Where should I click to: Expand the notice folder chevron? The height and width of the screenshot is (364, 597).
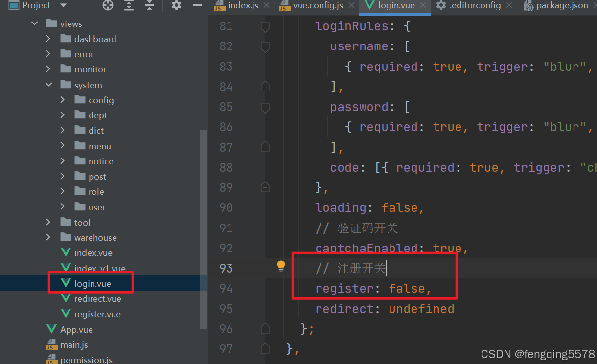pos(62,161)
